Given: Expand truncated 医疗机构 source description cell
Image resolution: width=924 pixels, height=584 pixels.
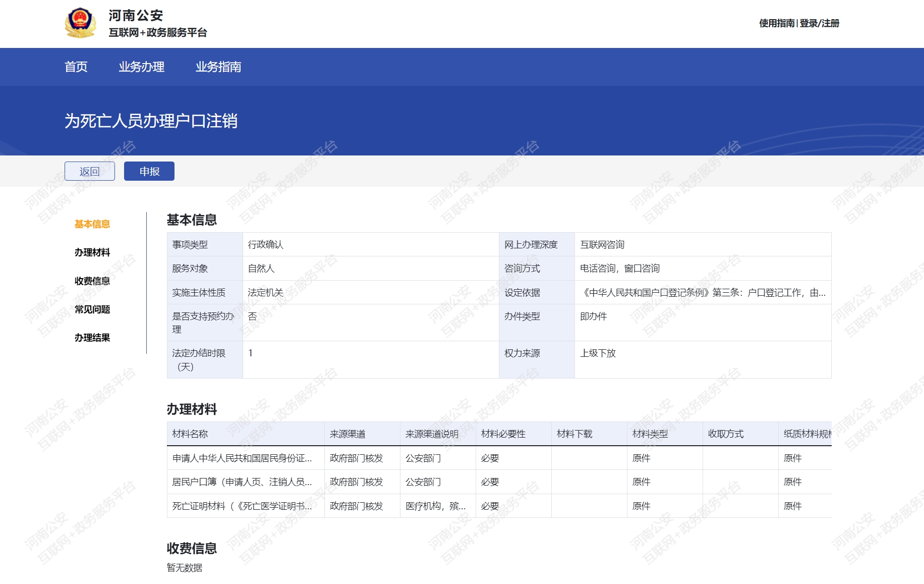Looking at the screenshot, I should [x=435, y=506].
